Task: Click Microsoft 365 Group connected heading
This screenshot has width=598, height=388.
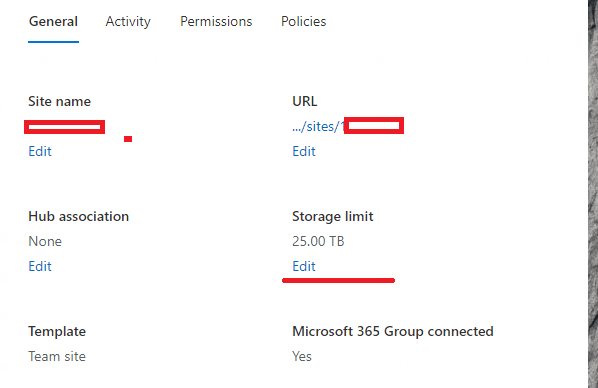Action: 393,332
